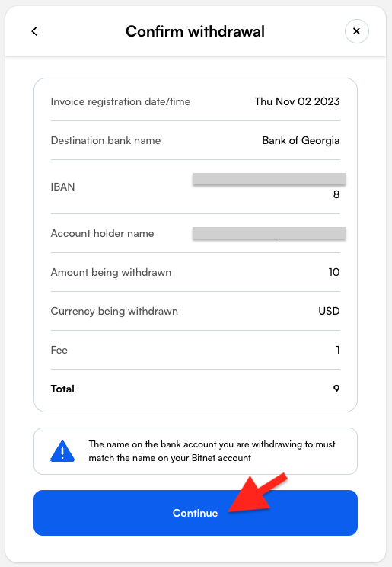
Task: Click the bold 'Total' label
Action: click(x=62, y=389)
